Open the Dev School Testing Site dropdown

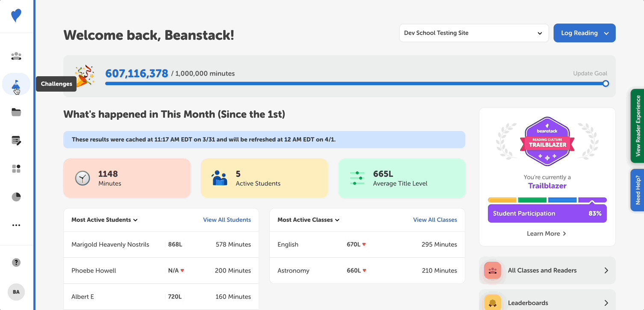(473, 33)
